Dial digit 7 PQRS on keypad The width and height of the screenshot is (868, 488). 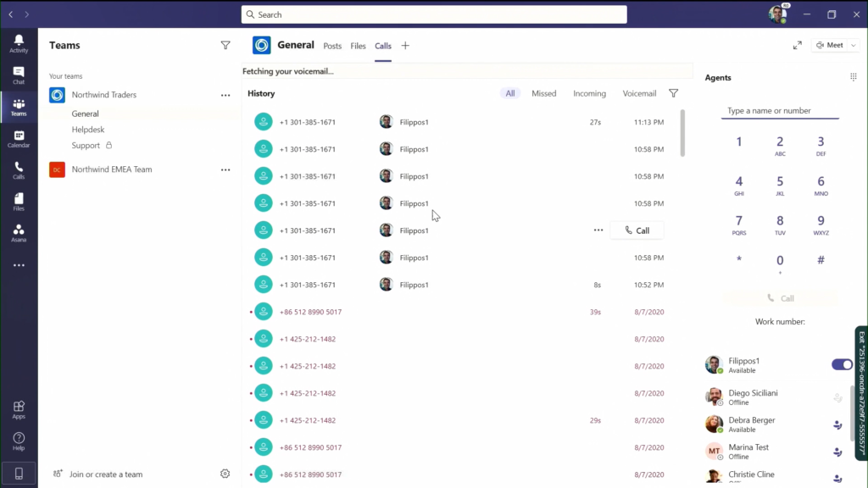(739, 225)
